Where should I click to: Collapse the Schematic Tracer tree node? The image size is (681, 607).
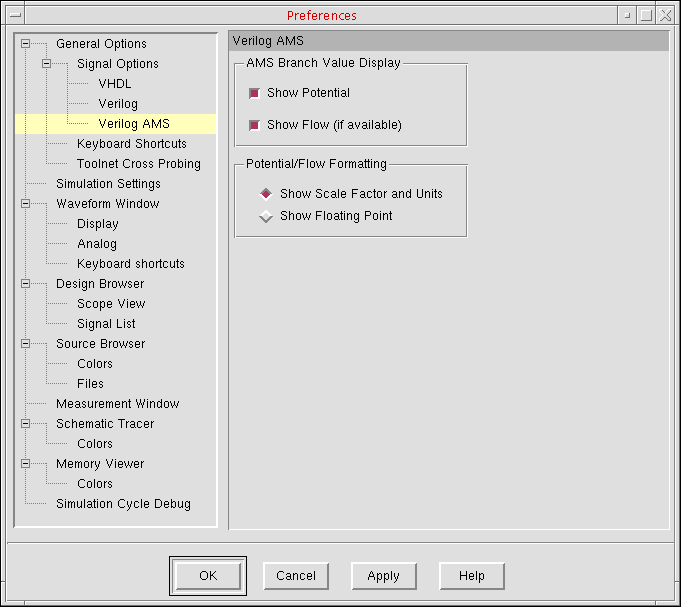(x=26, y=423)
